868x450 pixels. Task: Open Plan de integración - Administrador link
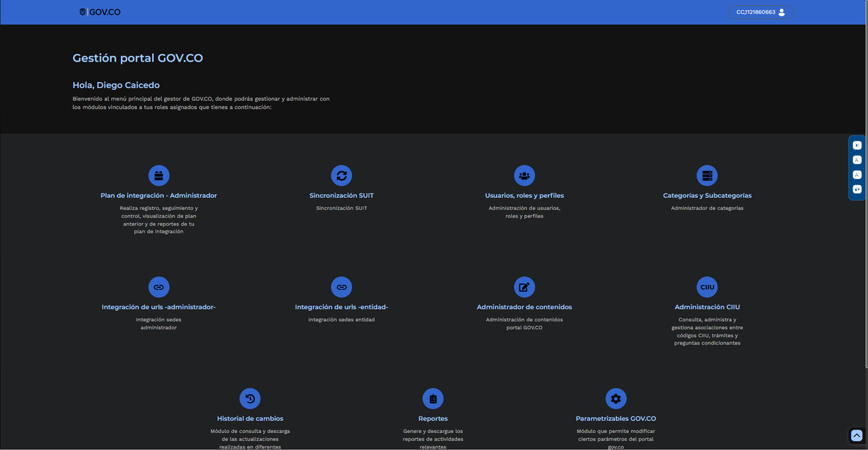pos(159,195)
